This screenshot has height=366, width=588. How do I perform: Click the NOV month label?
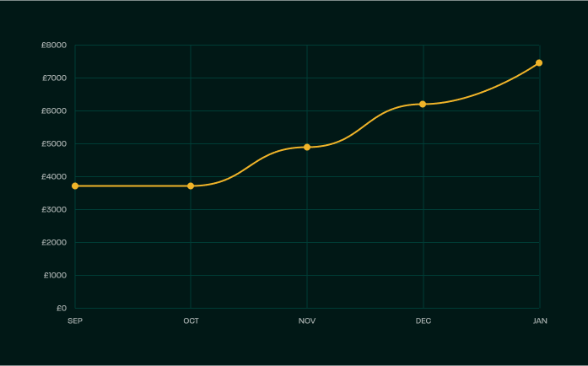pos(307,321)
